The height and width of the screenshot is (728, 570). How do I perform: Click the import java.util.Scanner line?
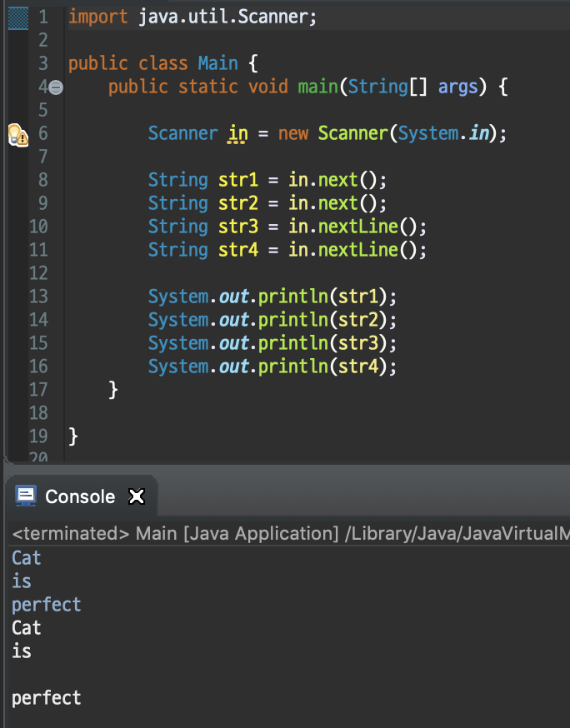coord(192,17)
